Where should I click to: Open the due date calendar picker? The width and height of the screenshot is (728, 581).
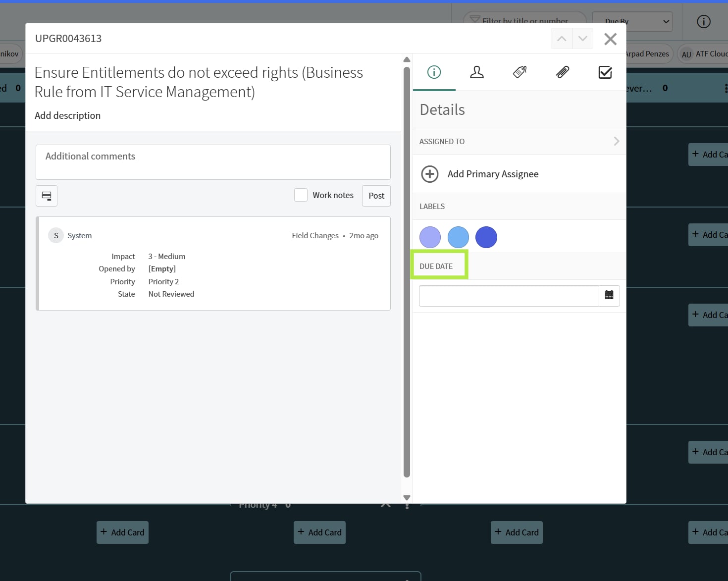pos(609,296)
